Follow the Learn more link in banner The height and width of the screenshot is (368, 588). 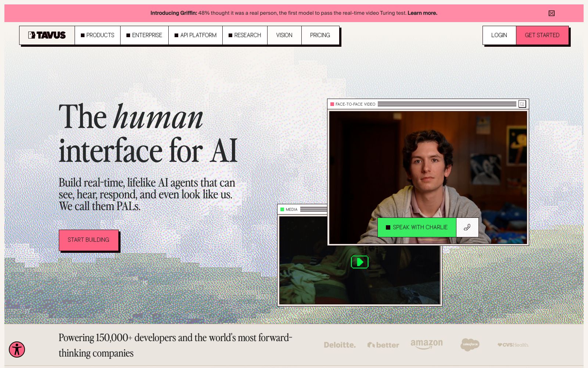pyautogui.click(x=422, y=13)
